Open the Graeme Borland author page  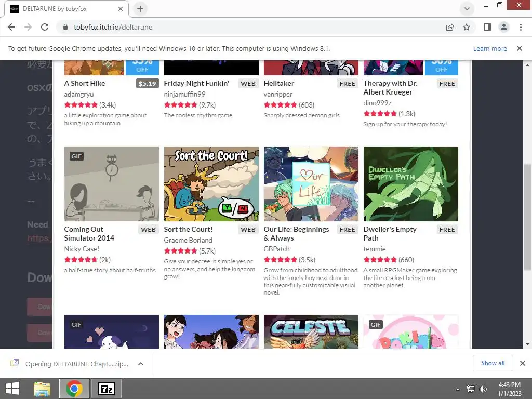[188, 240]
